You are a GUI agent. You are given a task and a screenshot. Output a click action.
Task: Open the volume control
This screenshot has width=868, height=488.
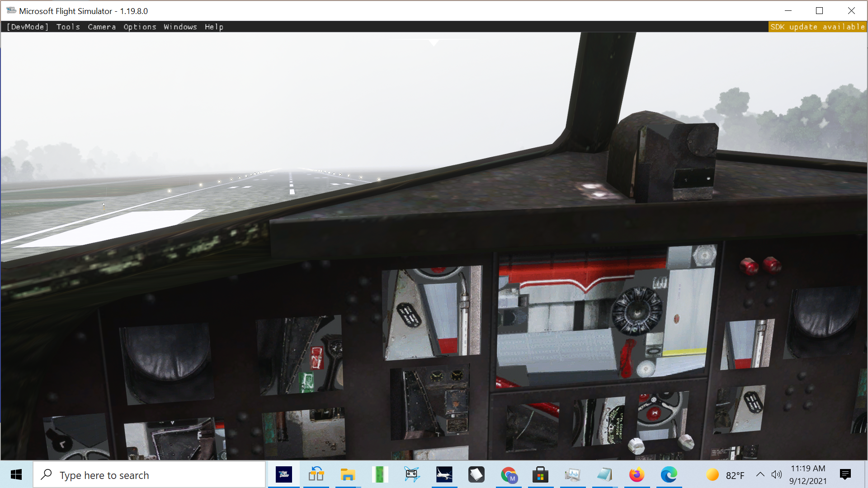(x=777, y=474)
